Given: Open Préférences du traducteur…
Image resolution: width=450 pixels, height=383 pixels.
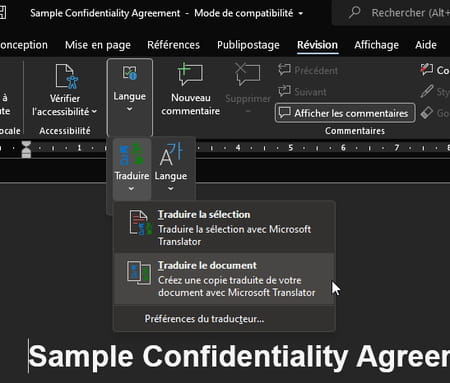Looking at the screenshot, I should pos(224,319).
